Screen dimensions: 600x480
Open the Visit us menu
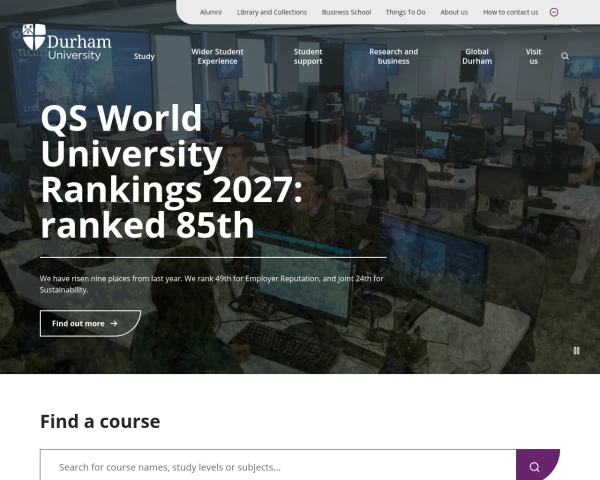533,56
